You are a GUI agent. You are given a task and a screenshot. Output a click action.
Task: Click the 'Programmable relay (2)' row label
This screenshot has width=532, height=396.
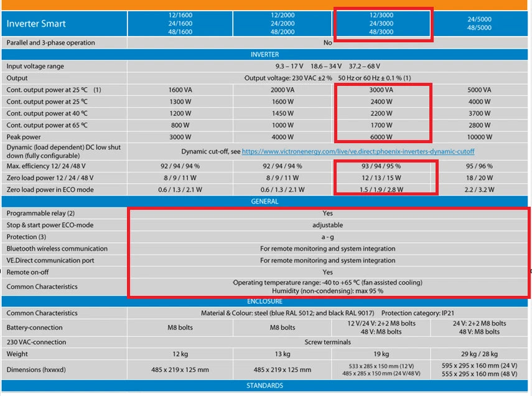[40, 214]
